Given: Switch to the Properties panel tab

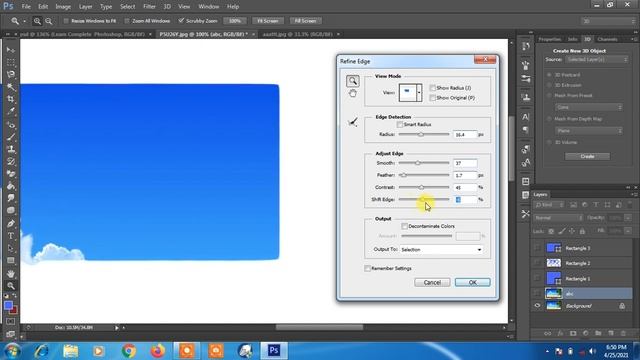Looking at the screenshot, I should [550, 39].
